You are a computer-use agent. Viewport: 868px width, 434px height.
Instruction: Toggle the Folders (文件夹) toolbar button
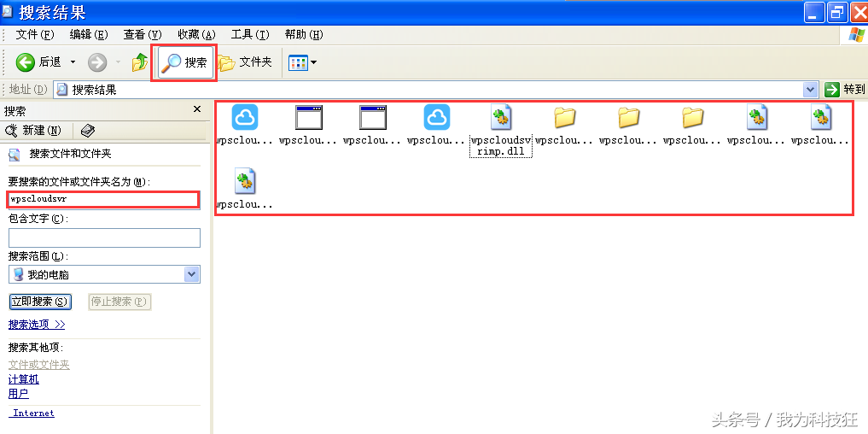click(x=245, y=62)
